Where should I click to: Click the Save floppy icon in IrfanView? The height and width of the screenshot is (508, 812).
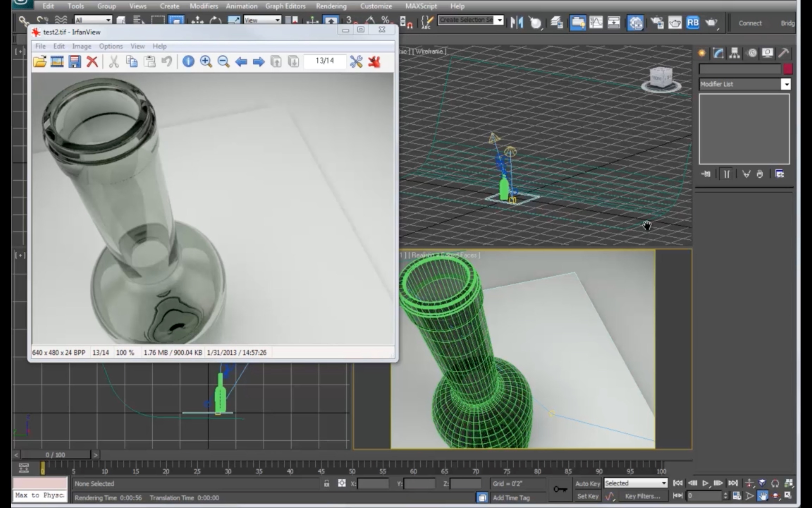pos(74,61)
